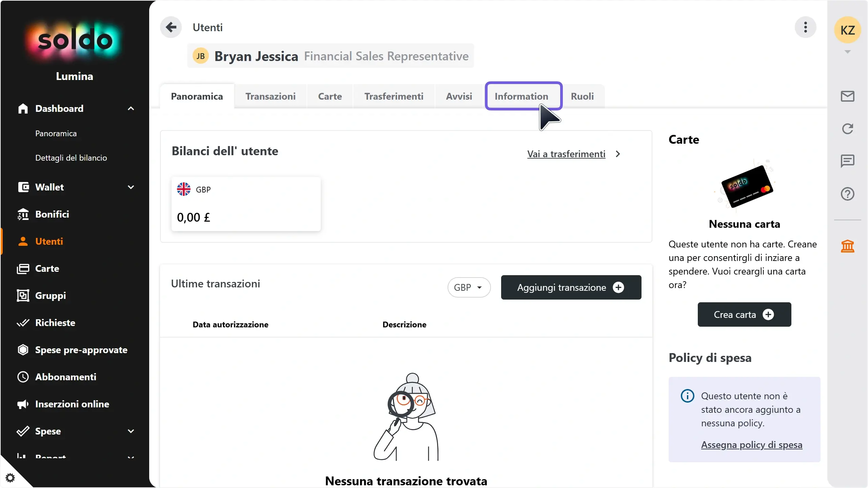Expand the Wallet sidebar section
Screen dimensions: 868x488
[131, 187]
